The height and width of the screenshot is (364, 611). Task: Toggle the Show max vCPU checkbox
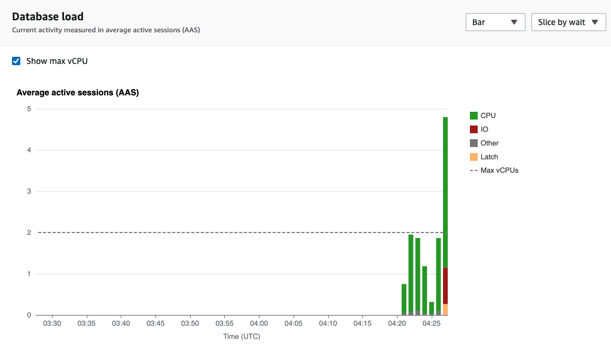[x=15, y=60]
